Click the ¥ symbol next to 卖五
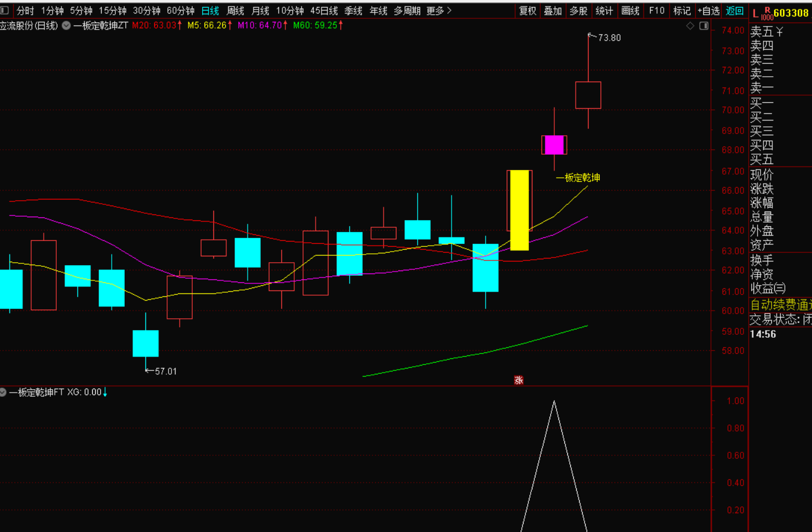812x532 pixels. [780, 32]
